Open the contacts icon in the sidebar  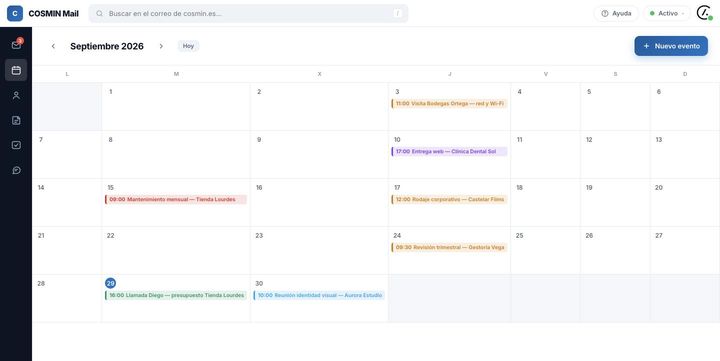[16, 95]
